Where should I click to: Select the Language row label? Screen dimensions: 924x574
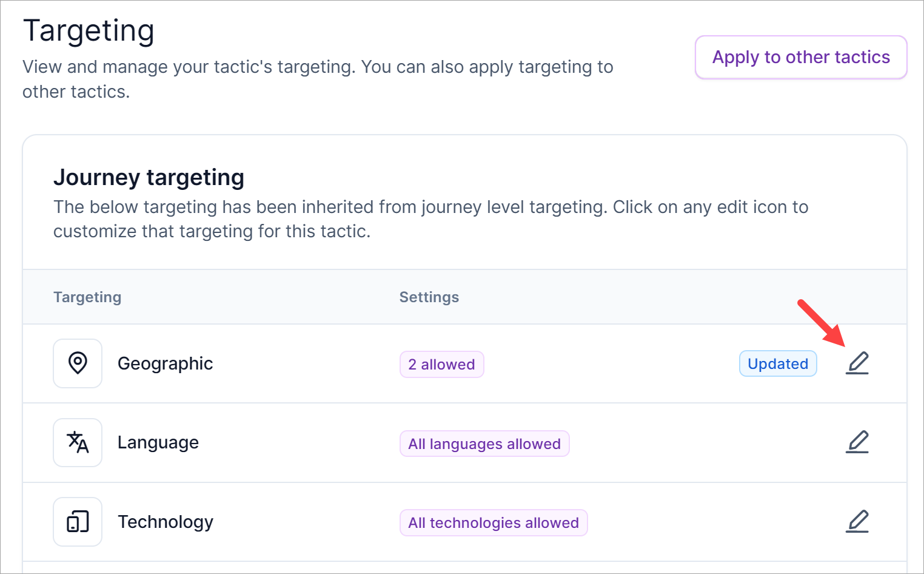point(158,442)
